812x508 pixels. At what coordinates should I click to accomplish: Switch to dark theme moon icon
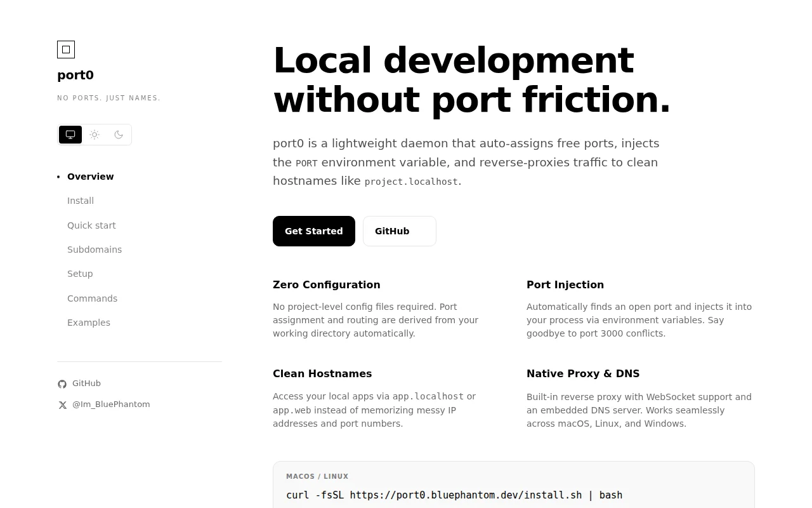(x=119, y=135)
